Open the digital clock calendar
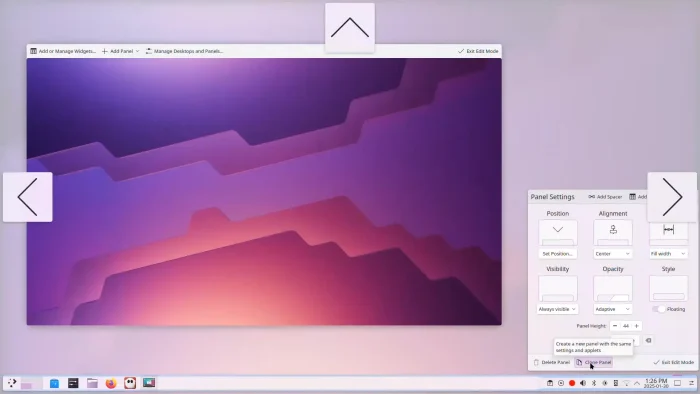The image size is (700, 394). tap(656, 383)
